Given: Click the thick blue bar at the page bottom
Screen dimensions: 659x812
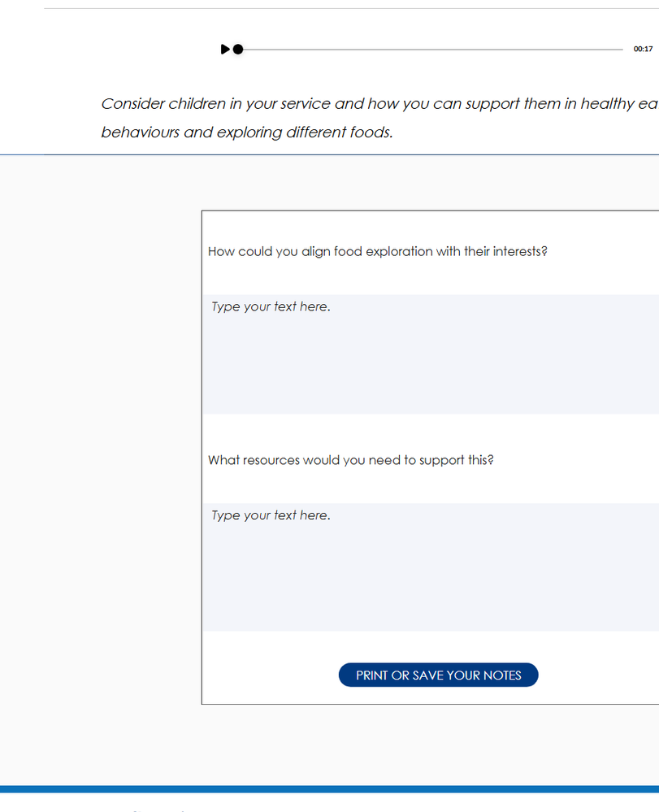Looking at the screenshot, I should click(x=329, y=789).
